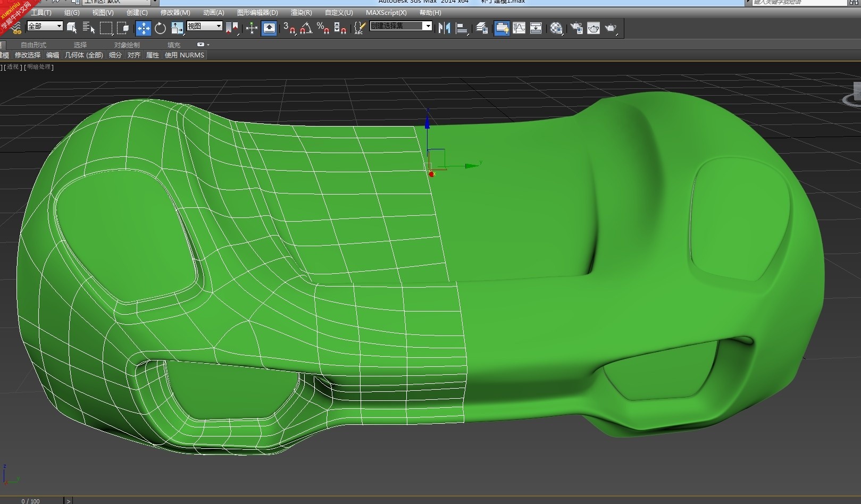
Task: Open the 动画(A) menu
Action: pyautogui.click(x=214, y=12)
